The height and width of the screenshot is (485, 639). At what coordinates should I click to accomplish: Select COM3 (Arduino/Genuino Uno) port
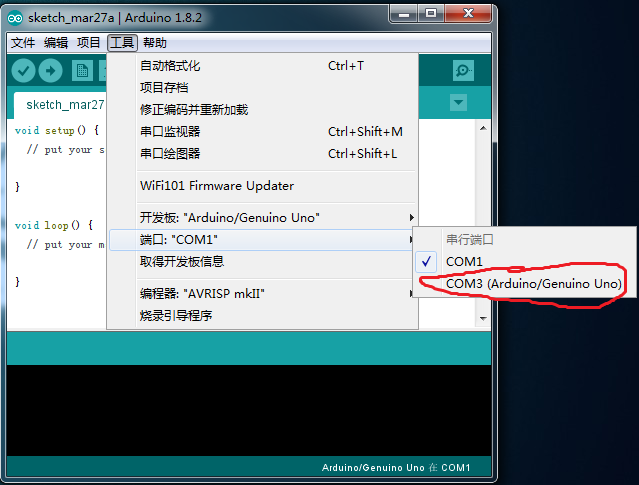524,284
